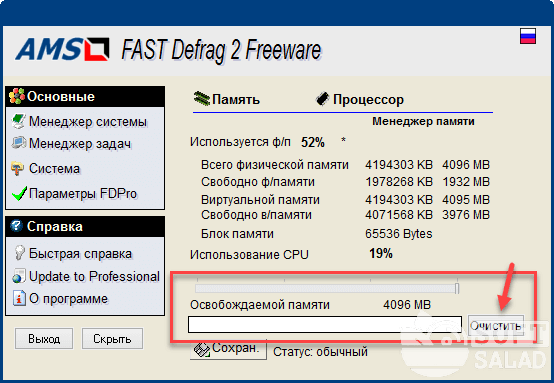The width and height of the screenshot is (554, 383).
Task: Click the light bulb icon for Быстрая справка
Action: (x=19, y=253)
